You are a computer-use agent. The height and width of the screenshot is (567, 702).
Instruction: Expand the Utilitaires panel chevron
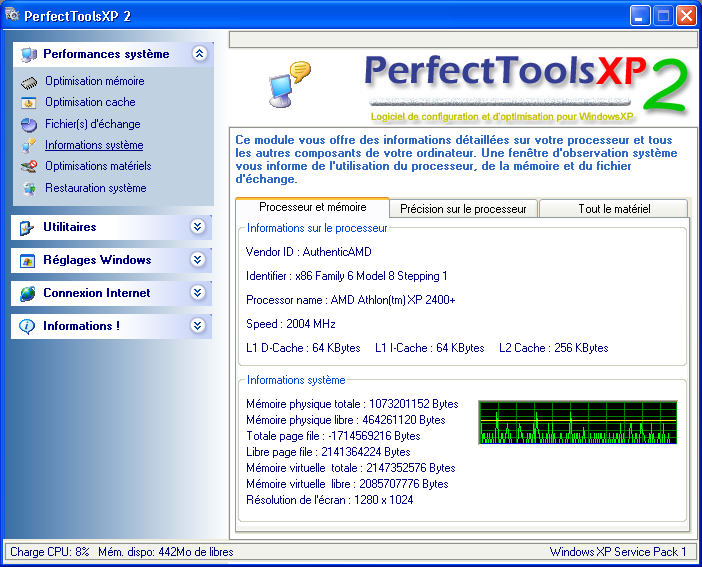[x=197, y=227]
